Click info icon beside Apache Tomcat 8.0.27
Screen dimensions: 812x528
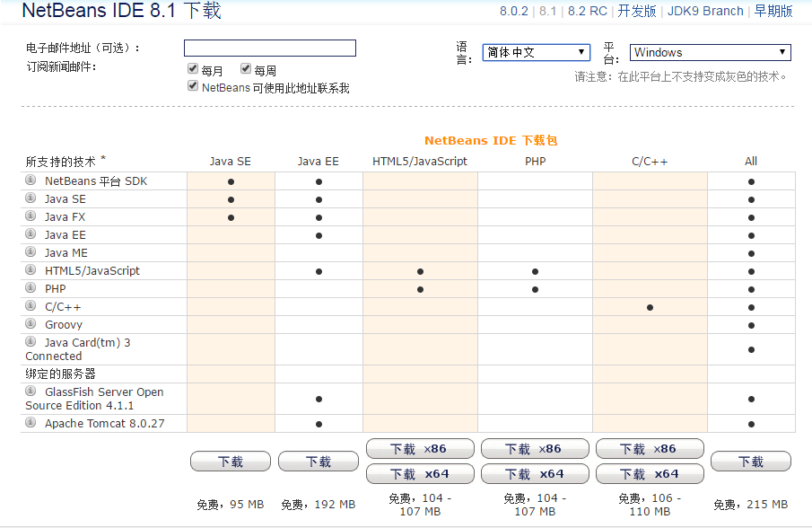coord(31,422)
